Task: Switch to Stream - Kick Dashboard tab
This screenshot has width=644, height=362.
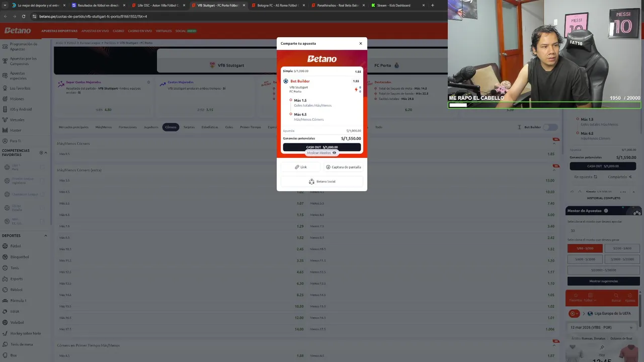Action: pyautogui.click(x=397, y=6)
